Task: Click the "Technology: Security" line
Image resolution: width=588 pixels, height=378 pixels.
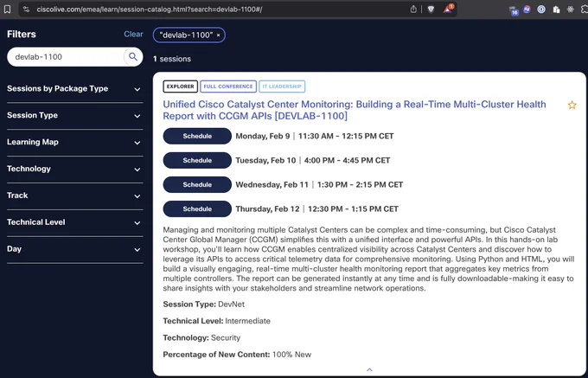Action: [x=201, y=338]
